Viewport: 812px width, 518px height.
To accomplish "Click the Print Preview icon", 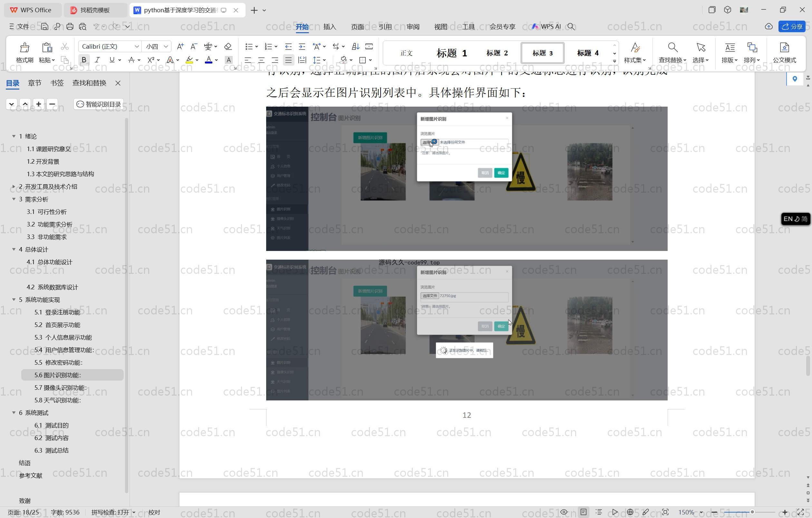I will click(82, 26).
